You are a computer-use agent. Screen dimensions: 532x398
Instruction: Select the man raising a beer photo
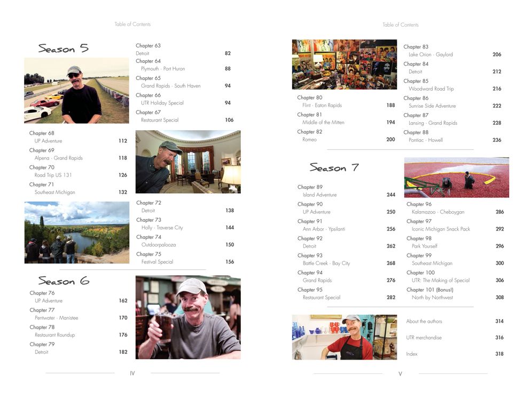(188, 317)
